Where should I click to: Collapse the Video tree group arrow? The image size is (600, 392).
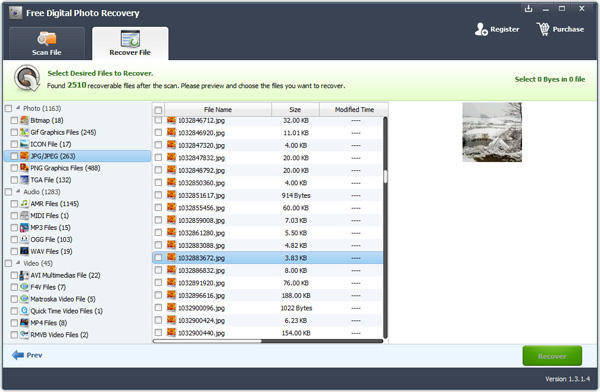coord(18,263)
